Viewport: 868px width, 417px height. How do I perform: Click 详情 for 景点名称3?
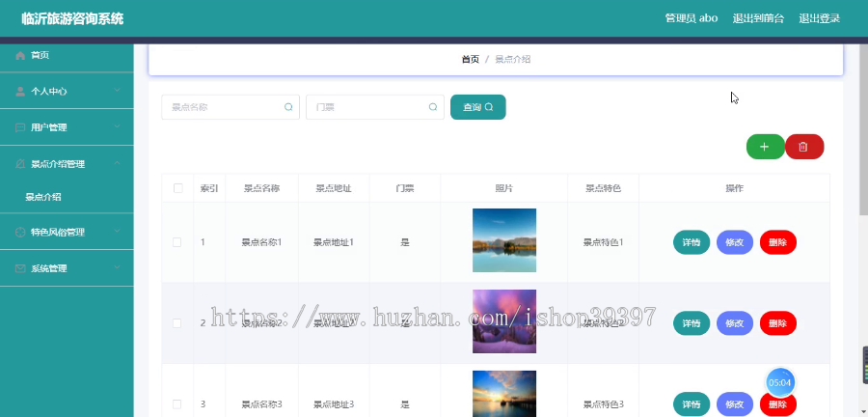point(692,404)
